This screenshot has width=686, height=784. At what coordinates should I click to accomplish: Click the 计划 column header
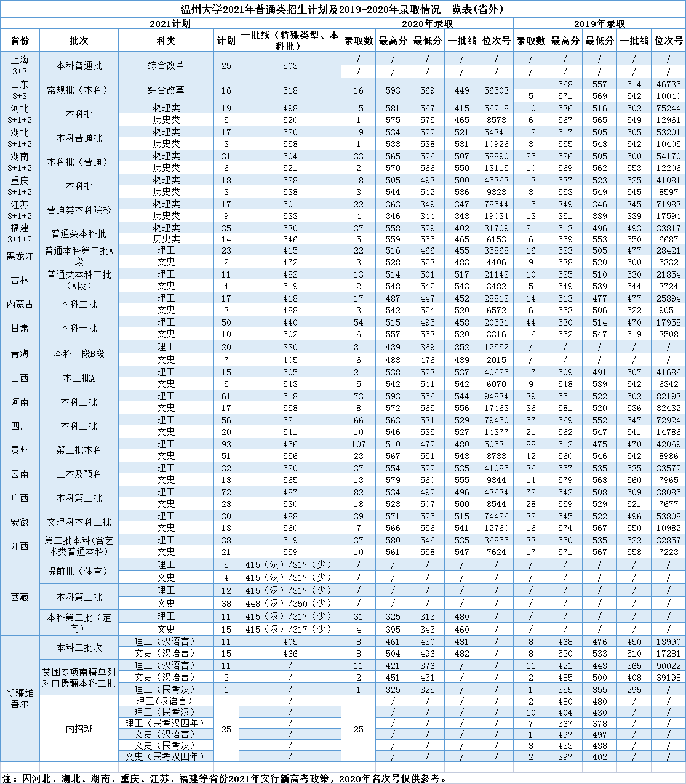point(226,41)
